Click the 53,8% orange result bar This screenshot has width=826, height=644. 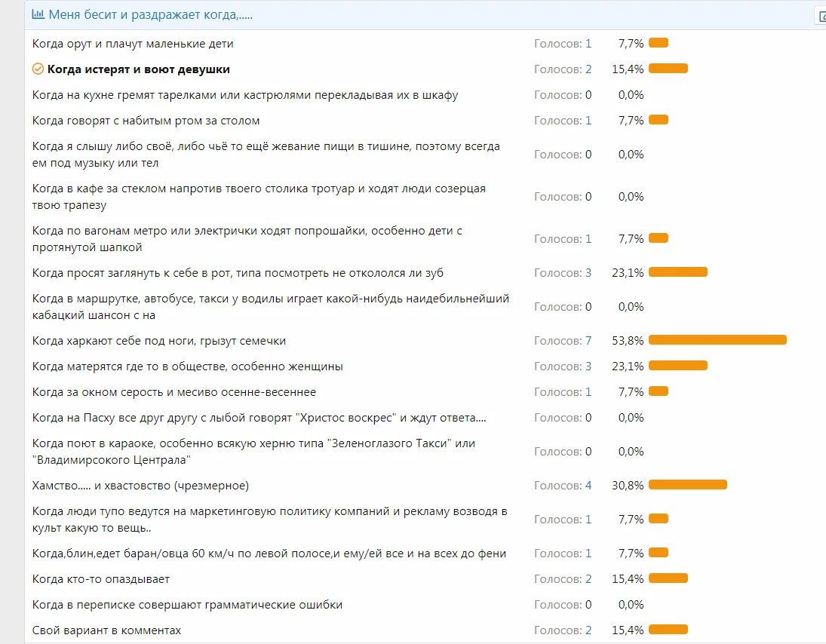tap(717, 340)
